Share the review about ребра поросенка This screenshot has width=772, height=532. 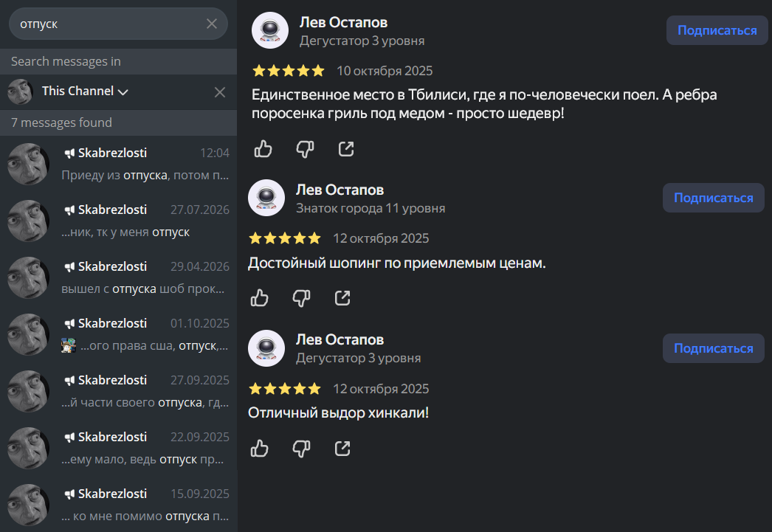[346, 148]
